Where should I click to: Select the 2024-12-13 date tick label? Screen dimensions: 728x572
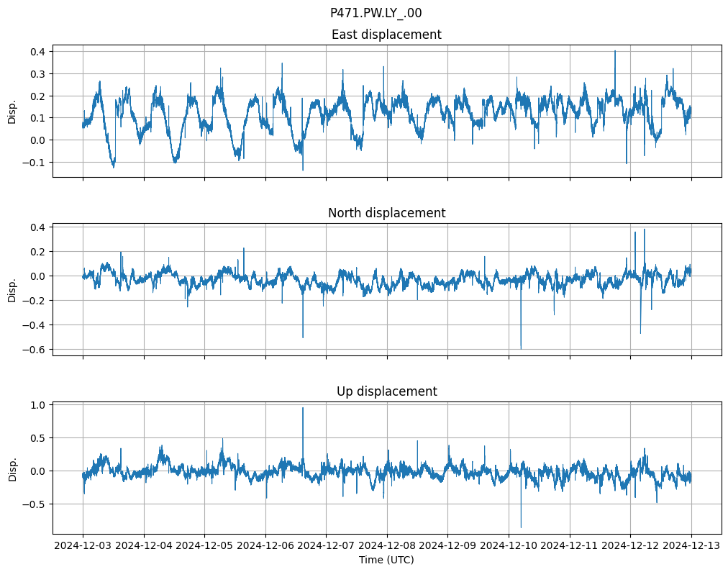pyautogui.click(x=691, y=545)
